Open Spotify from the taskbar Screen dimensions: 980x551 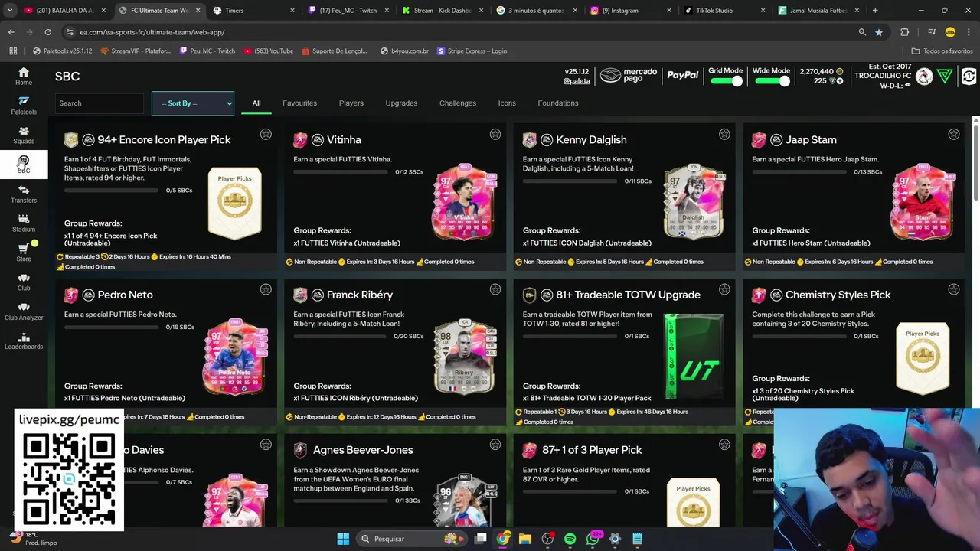pos(570,539)
